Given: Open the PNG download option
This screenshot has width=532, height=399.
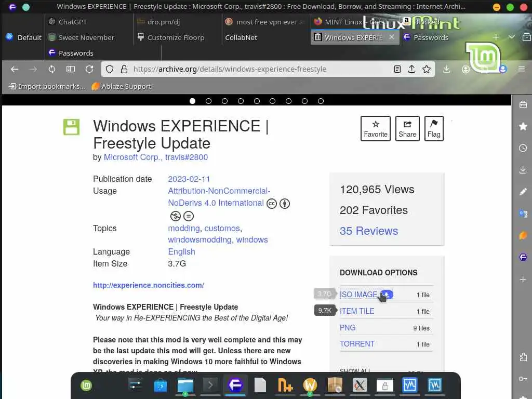Looking at the screenshot, I should click(348, 328).
